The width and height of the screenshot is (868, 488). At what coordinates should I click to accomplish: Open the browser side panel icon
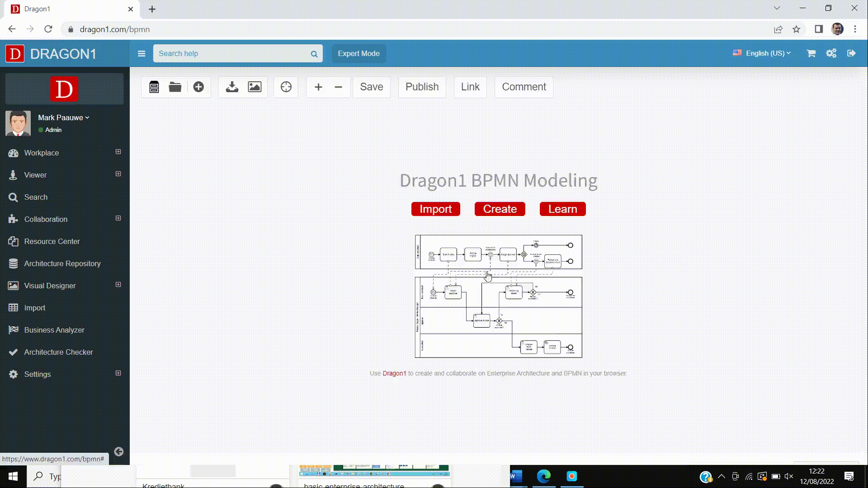click(819, 29)
